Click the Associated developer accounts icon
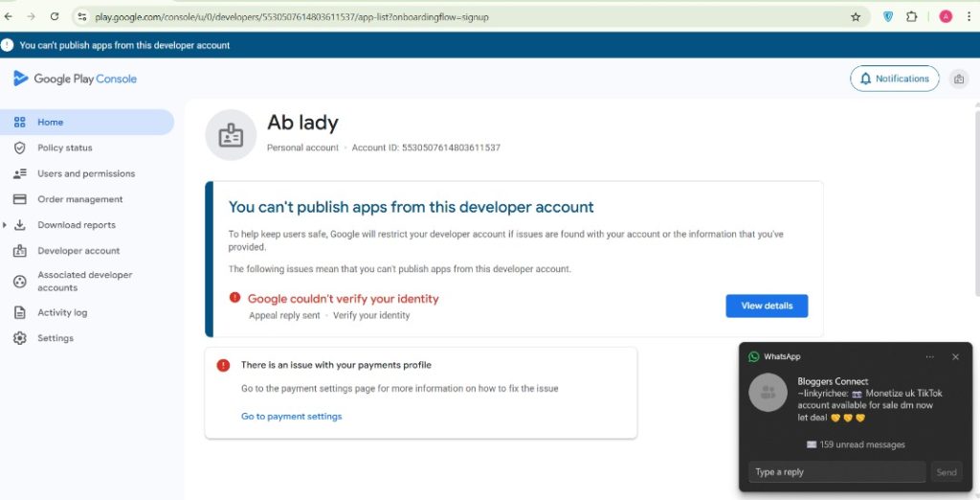This screenshot has height=500, width=980. 19,281
